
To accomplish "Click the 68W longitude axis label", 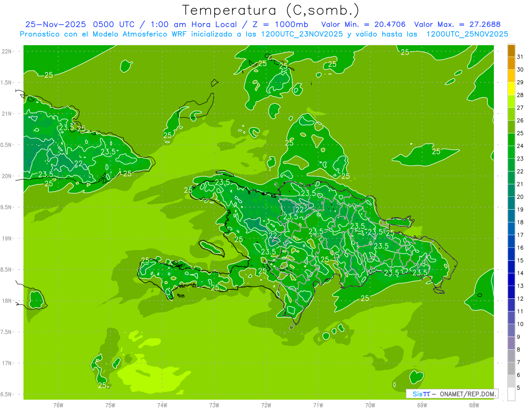I will [x=474, y=405].
